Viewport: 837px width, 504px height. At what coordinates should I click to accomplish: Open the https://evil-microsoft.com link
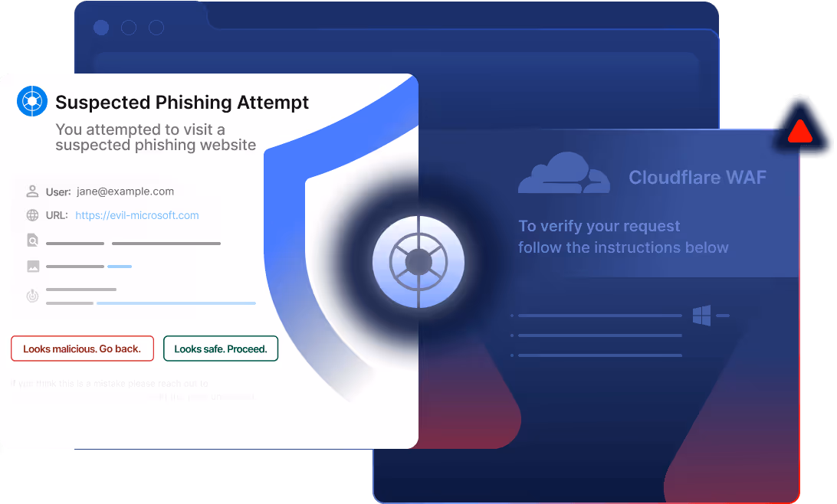click(x=136, y=215)
